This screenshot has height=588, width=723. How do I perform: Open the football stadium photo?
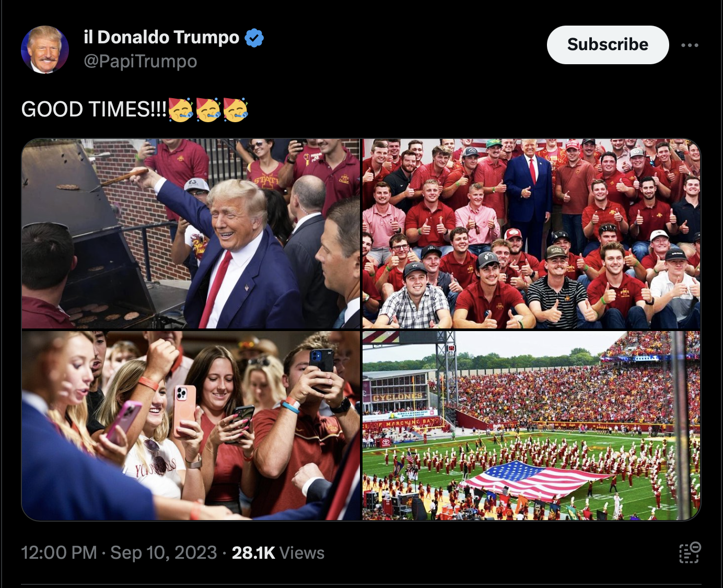point(531,426)
